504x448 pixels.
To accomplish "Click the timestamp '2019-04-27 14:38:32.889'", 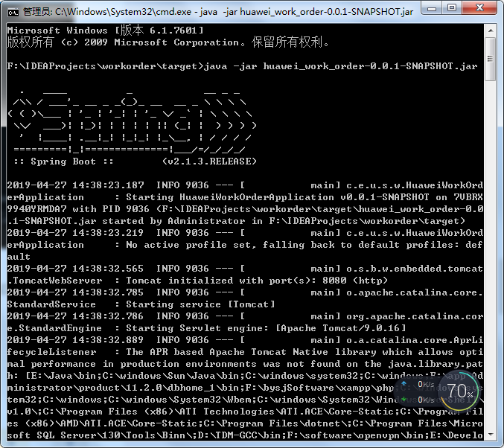I will [75, 340].
